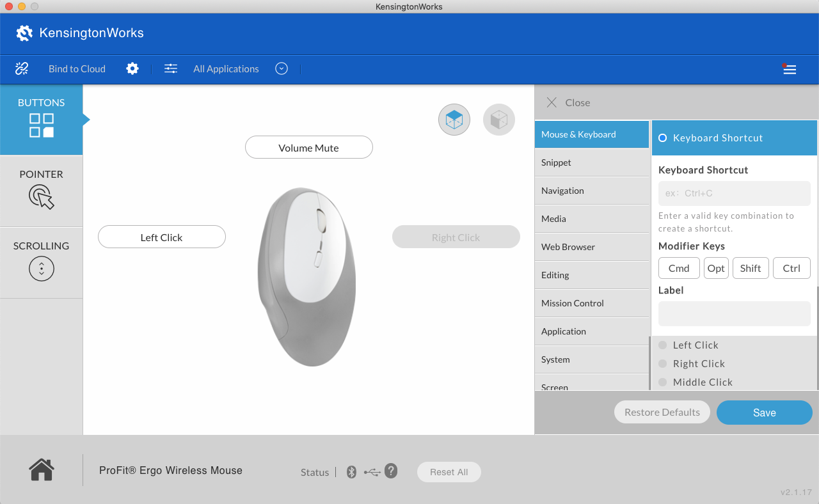Switch to the POINTER tab

point(42,191)
